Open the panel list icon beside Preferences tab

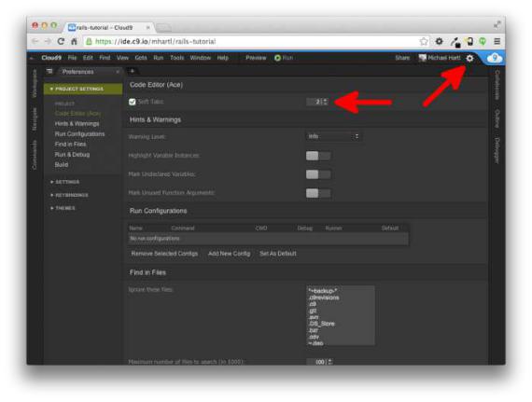(x=49, y=71)
